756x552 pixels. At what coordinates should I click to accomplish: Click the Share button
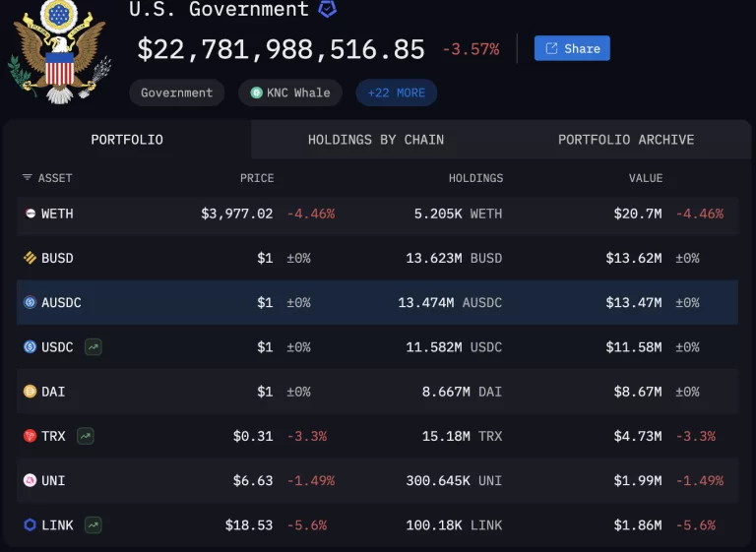coord(572,48)
